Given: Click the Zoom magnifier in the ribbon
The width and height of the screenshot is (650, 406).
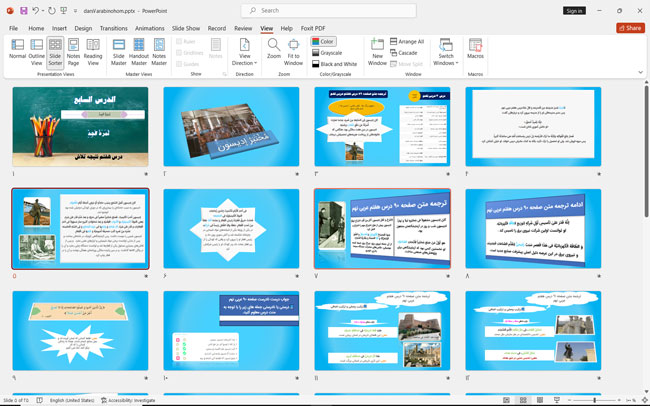Looking at the screenshot, I should click(x=274, y=49).
